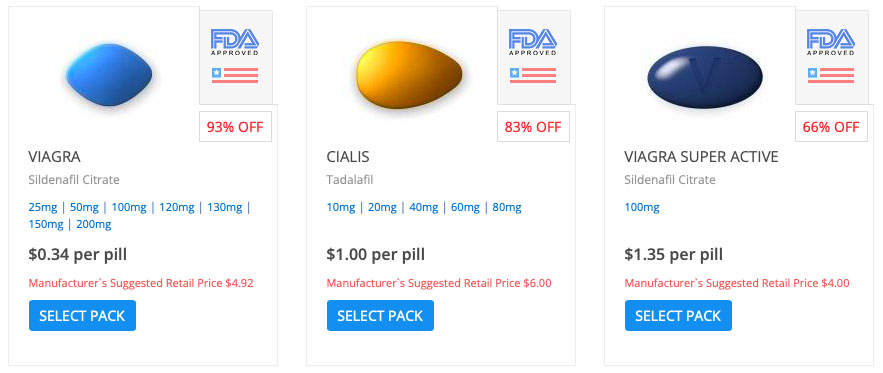Pick the 80mg Cialis dosage link

(507, 207)
